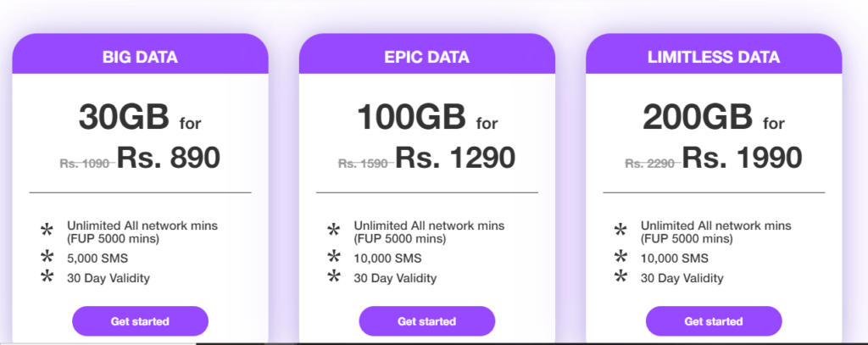
Task: Click the crossed-out Rs. 1090 price
Action: pos(86,164)
